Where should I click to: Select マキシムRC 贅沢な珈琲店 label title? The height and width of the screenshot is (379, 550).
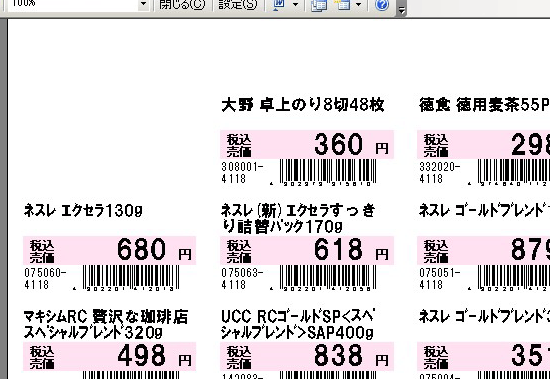click(x=106, y=324)
